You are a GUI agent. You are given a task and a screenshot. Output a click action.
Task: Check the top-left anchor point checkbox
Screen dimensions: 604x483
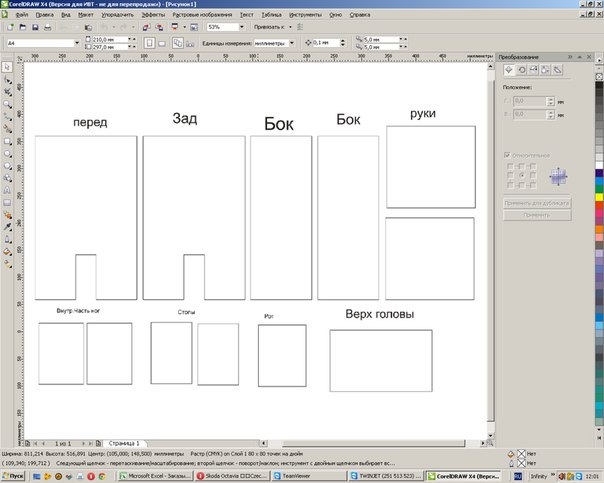pyautogui.click(x=510, y=166)
